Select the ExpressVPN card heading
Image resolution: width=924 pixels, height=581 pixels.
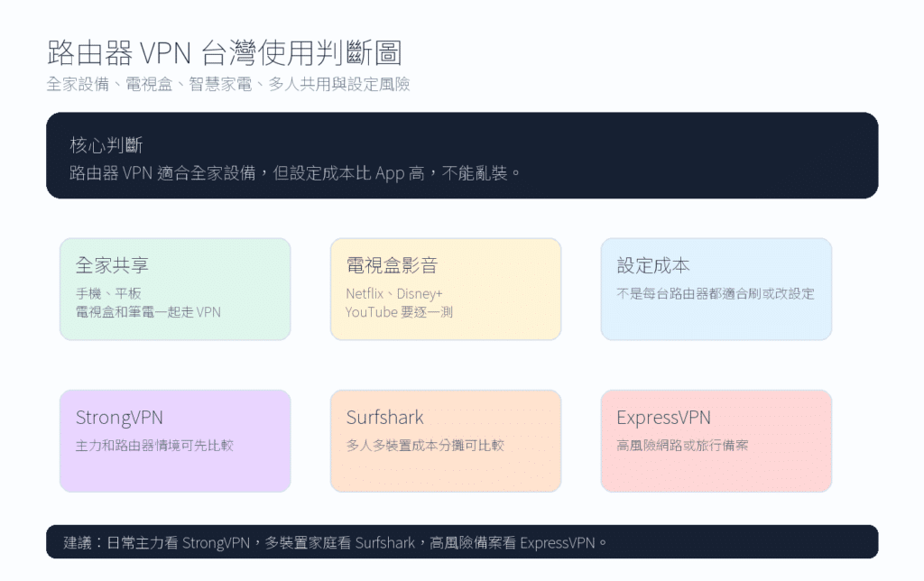point(663,418)
